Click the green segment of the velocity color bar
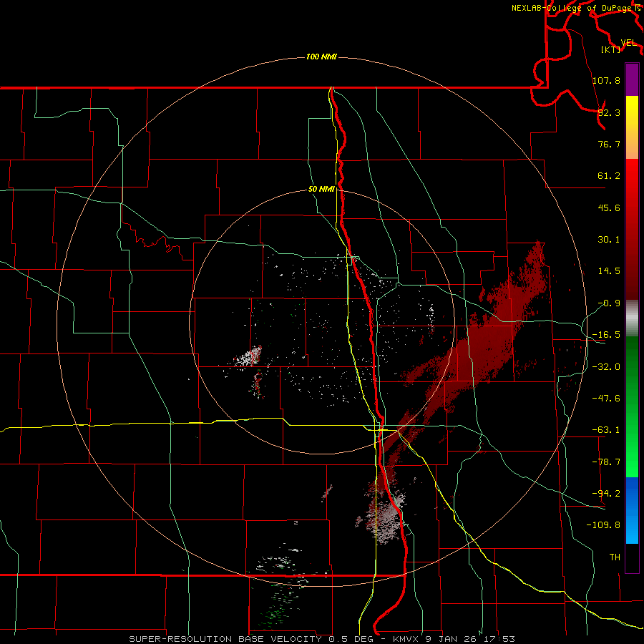This screenshot has height=644, width=644. [x=632, y=406]
